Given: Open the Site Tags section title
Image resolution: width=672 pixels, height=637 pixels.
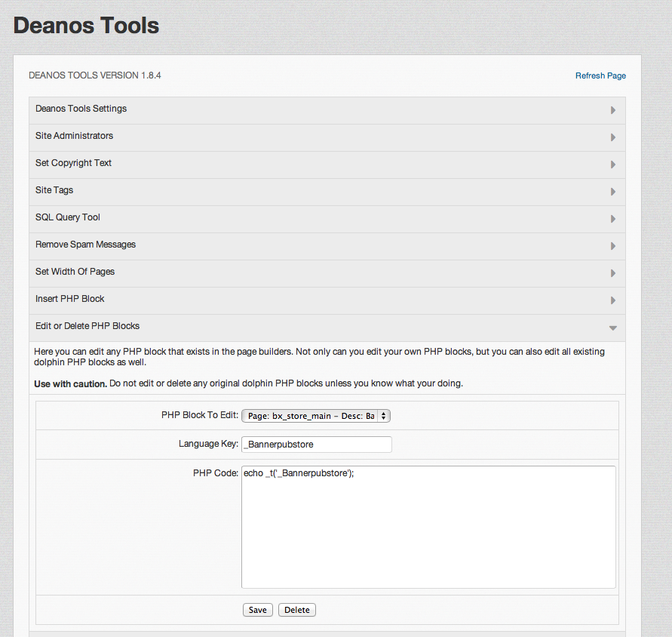Looking at the screenshot, I should point(54,190).
